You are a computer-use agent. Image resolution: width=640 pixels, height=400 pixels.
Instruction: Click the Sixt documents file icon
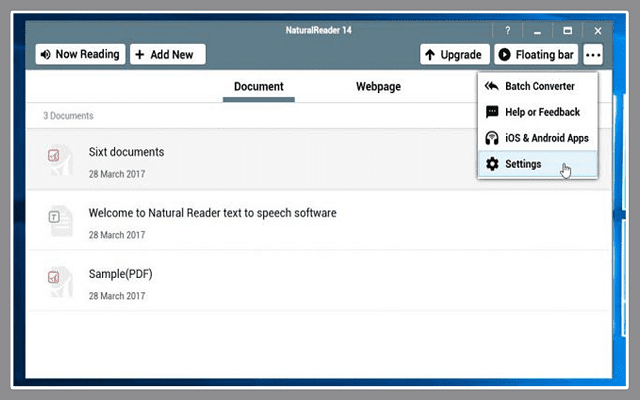point(56,159)
